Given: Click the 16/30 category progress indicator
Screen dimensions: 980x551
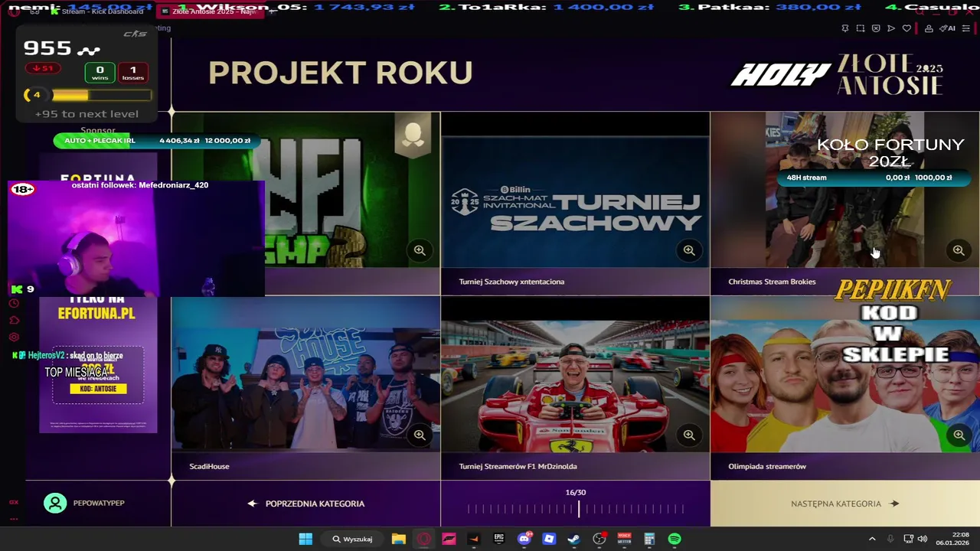Looking at the screenshot, I should [576, 504].
